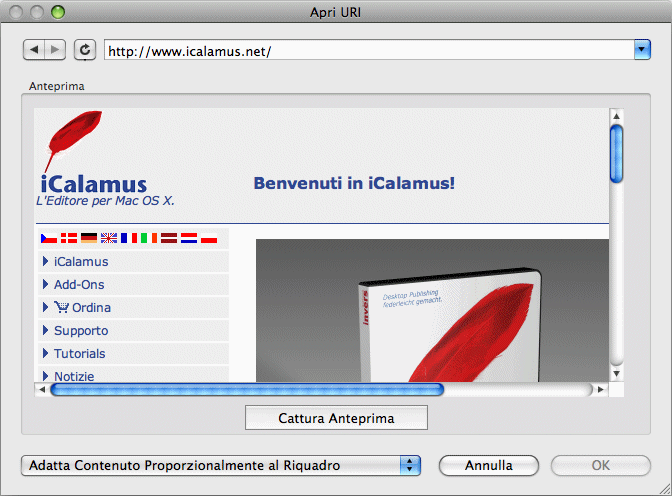Click the 'L'Editore per Mac OS X.' tagline
The width and height of the screenshot is (672, 496).
click(x=105, y=201)
